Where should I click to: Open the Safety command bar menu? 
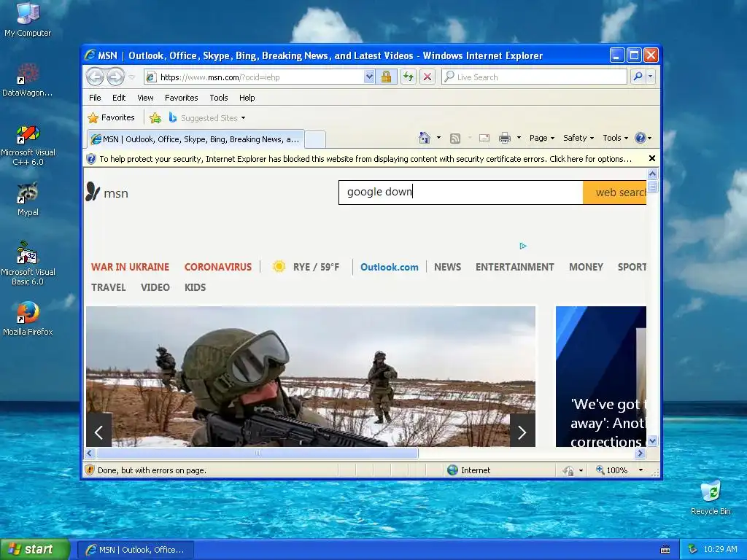click(578, 138)
